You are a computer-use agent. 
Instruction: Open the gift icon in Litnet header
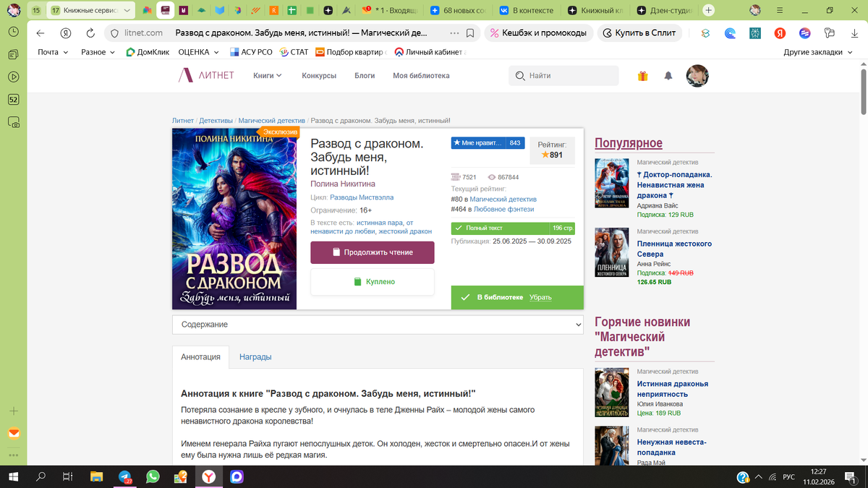(x=642, y=75)
